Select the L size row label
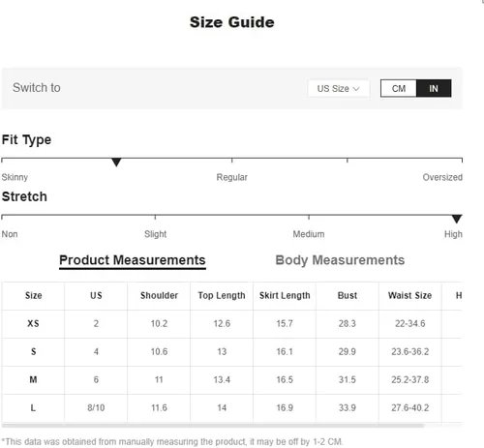Screen dimensions: 484x448 [x=33, y=407]
